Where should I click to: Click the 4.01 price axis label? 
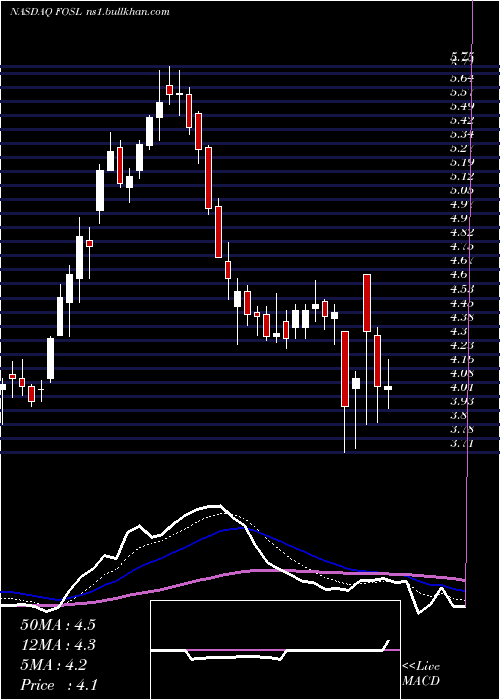point(462,387)
